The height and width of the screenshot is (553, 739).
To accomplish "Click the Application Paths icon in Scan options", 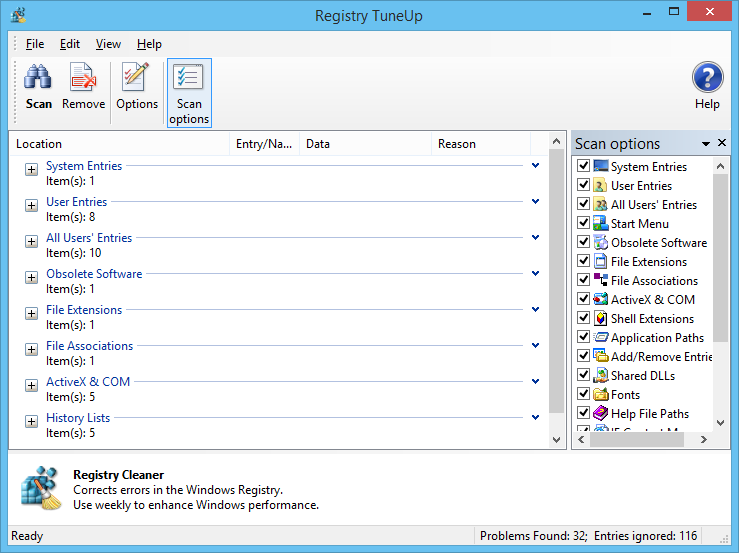I will (x=600, y=337).
